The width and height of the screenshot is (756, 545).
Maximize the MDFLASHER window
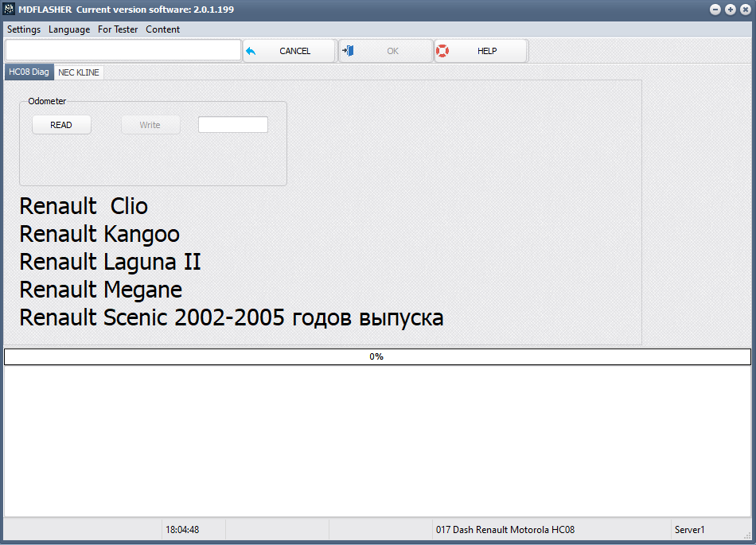pos(731,10)
